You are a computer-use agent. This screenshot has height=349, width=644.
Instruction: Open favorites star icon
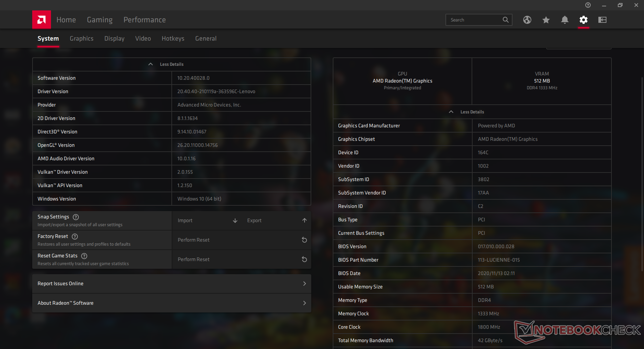point(546,20)
